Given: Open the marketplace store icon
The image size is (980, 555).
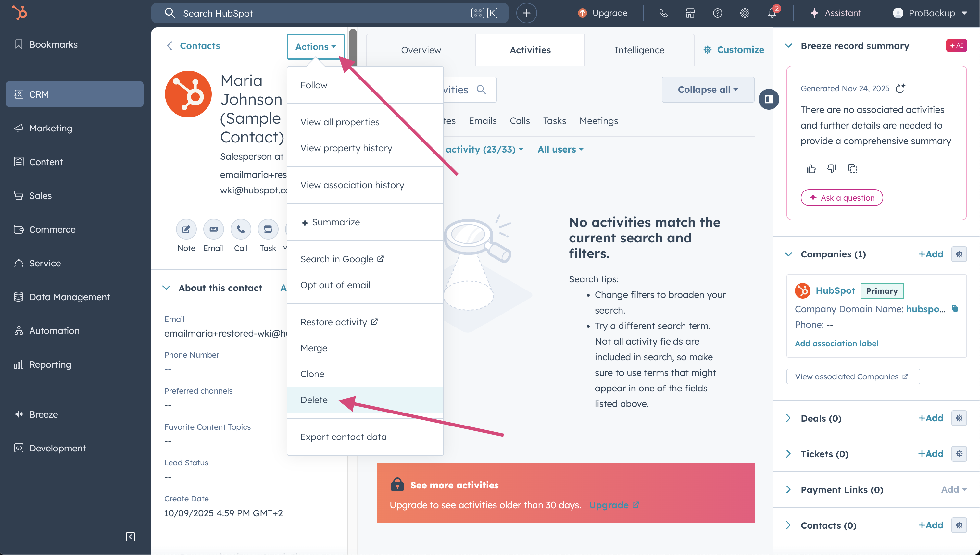Looking at the screenshot, I should 690,13.
